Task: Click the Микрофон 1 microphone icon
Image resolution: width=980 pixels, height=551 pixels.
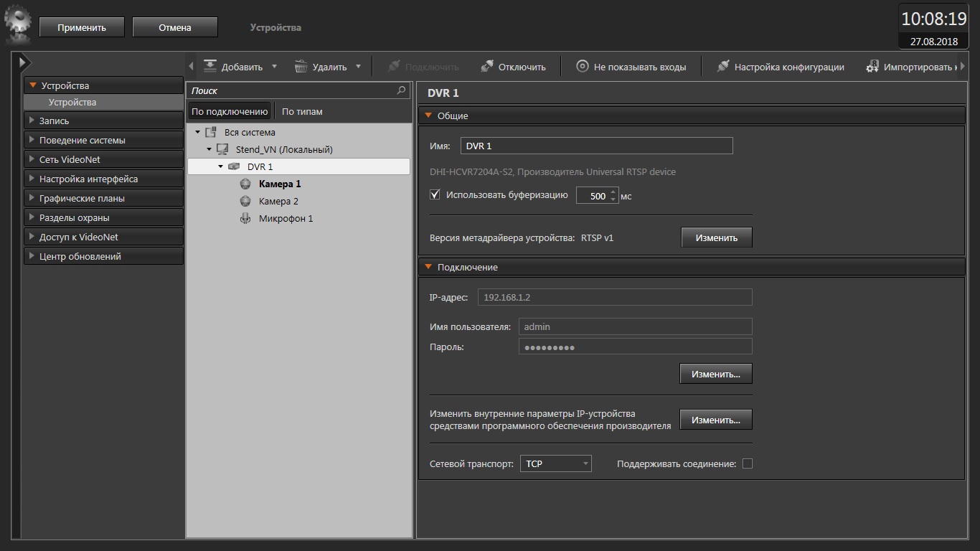Action: click(x=245, y=218)
